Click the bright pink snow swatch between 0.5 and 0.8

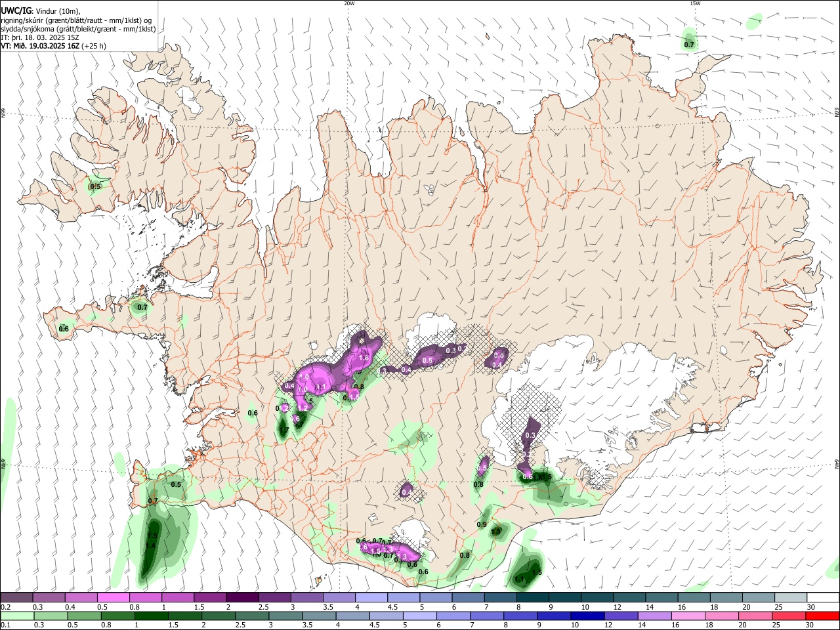click(x=113, y=597)
